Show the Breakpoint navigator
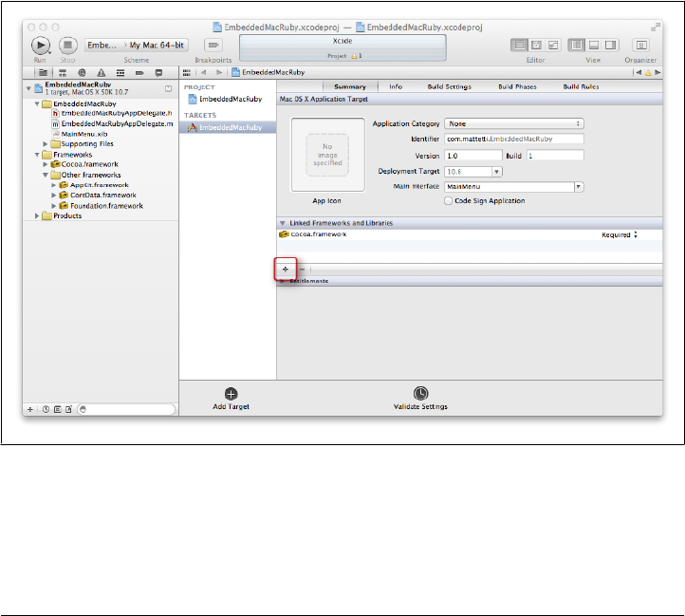The width and height of the screenshot is (685, 616). pos(139,72)
